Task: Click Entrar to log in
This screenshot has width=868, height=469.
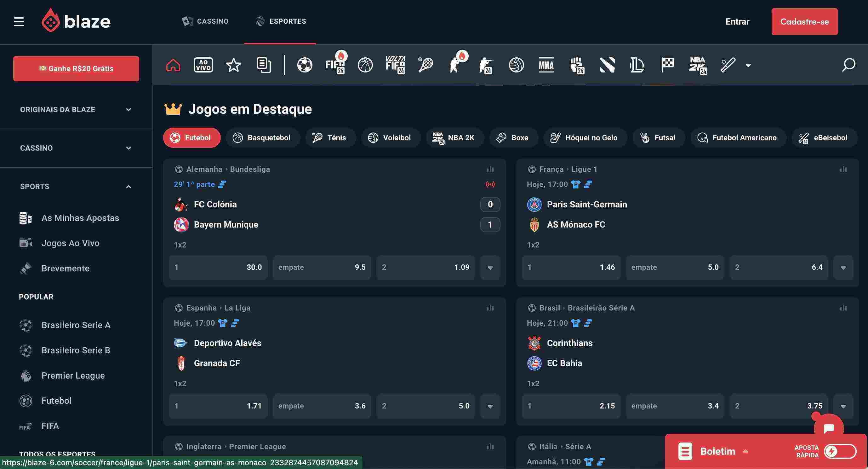Action: (737, 21)
